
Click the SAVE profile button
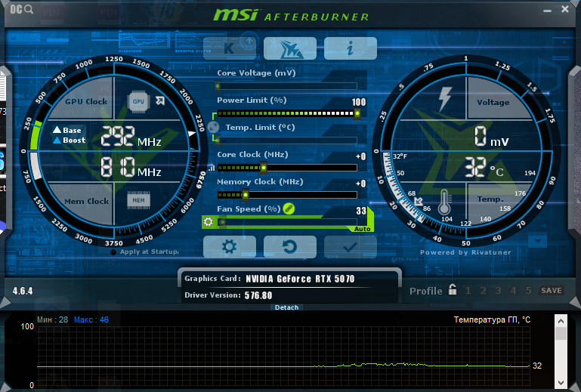click(552, 291)
